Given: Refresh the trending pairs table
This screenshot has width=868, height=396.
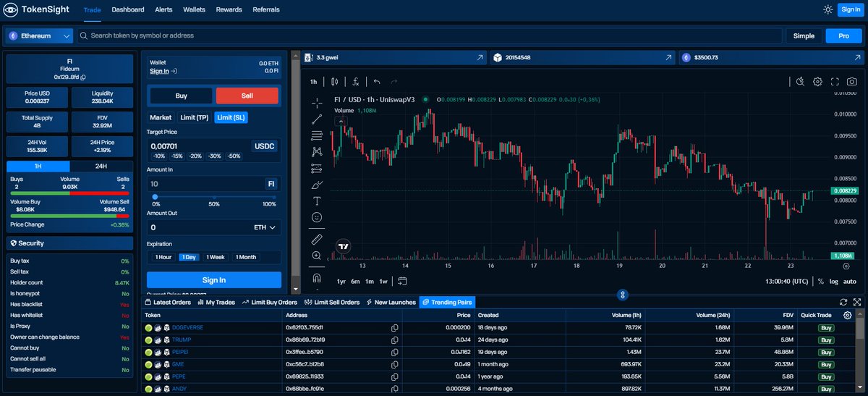Looking at the screenshot, I should [843, 302].
